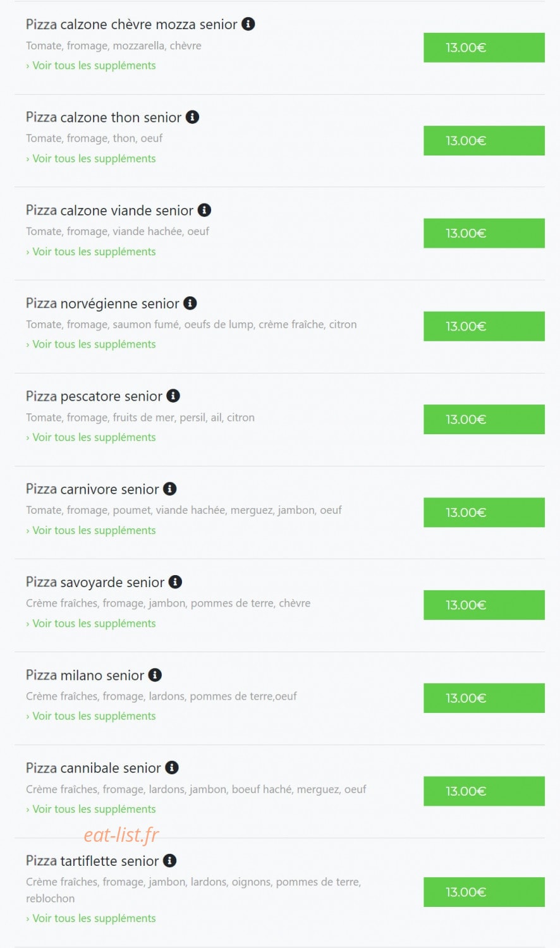Click the 13.00€ button for Pizza pescatore
Screen dimensions: 560x948
(x=484, y=419)
